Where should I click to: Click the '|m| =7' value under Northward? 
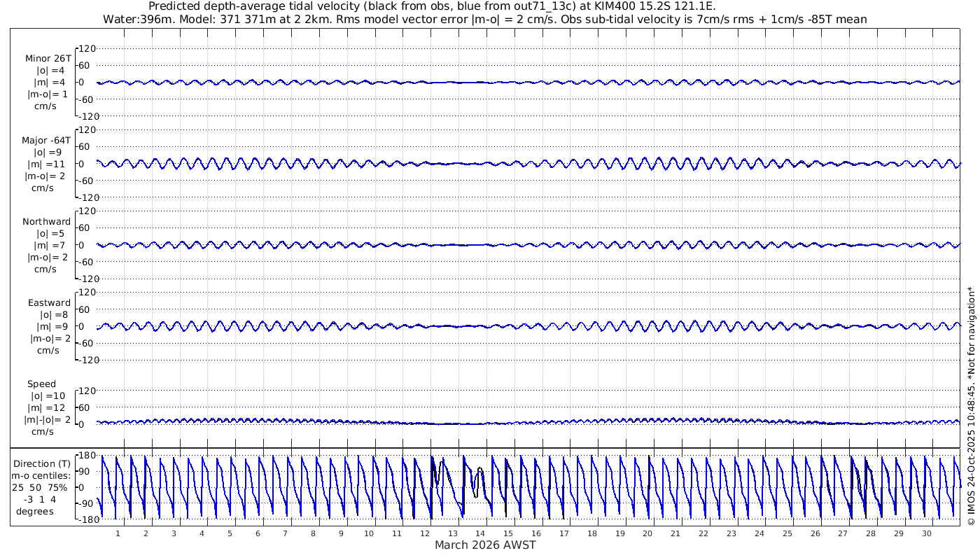[50, 246]
